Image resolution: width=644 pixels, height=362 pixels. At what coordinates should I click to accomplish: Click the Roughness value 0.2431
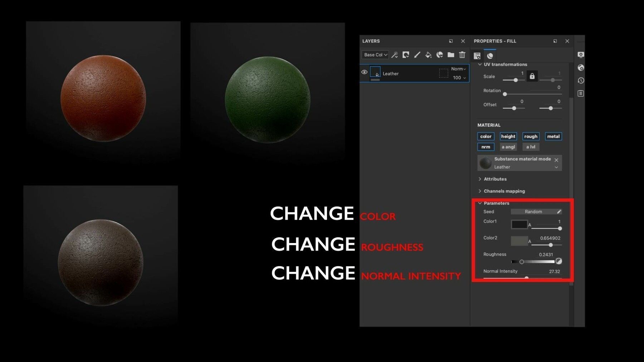coord(546,254)
